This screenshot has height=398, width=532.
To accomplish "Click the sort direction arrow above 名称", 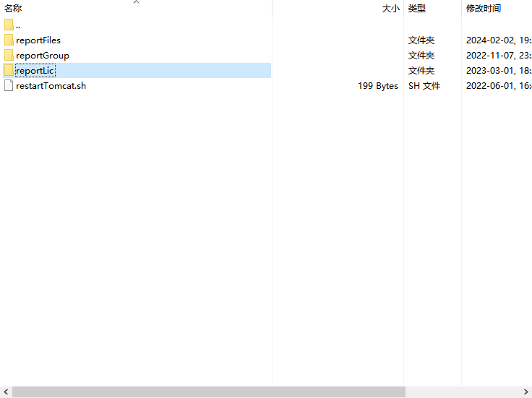I will click(x=137, y=2).
